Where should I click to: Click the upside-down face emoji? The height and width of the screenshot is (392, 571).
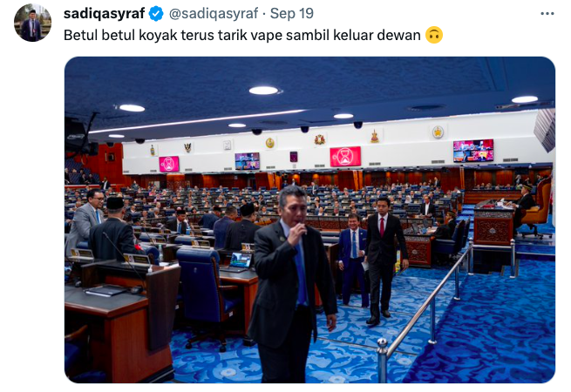(x=434, y=36)
